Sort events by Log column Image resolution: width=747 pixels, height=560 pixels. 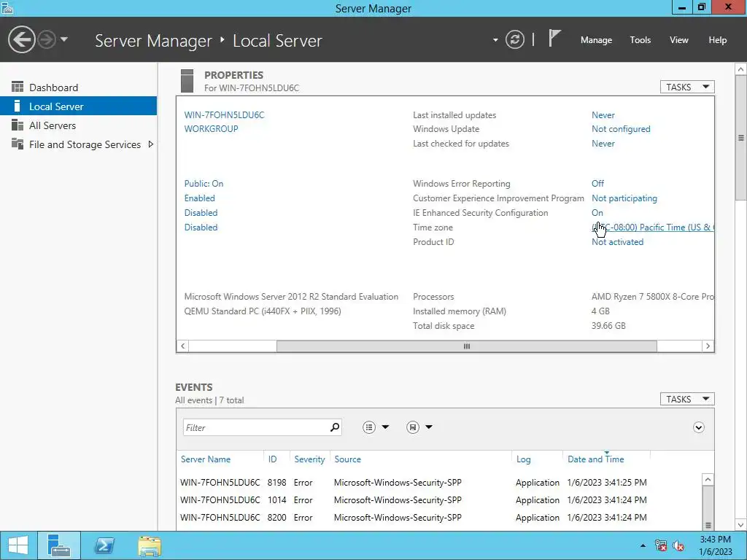pyautogui.click(x=523, y=459)
